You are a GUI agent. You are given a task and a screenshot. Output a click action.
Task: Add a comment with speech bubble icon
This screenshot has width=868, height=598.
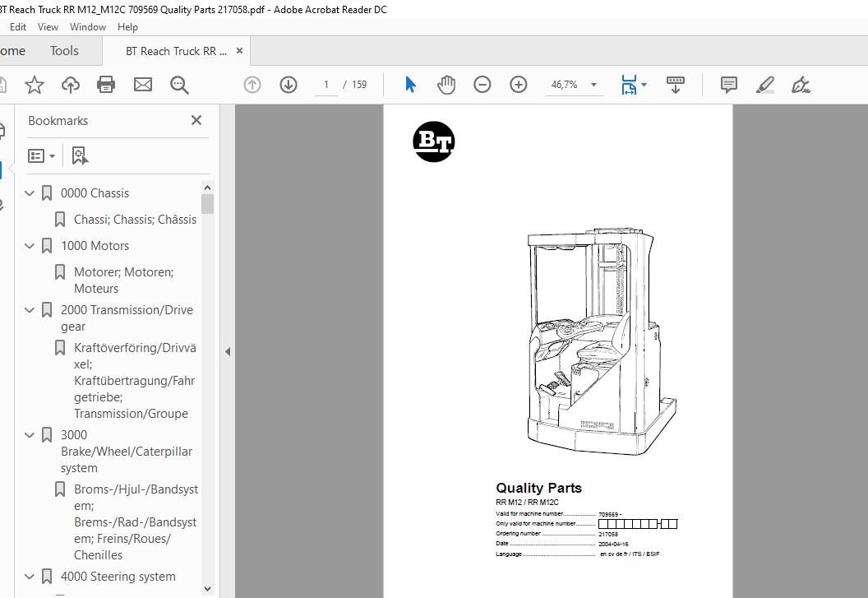(x=728, y=85)
